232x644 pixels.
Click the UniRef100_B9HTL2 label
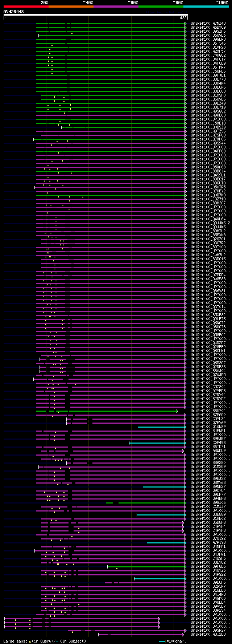(208, 231)
